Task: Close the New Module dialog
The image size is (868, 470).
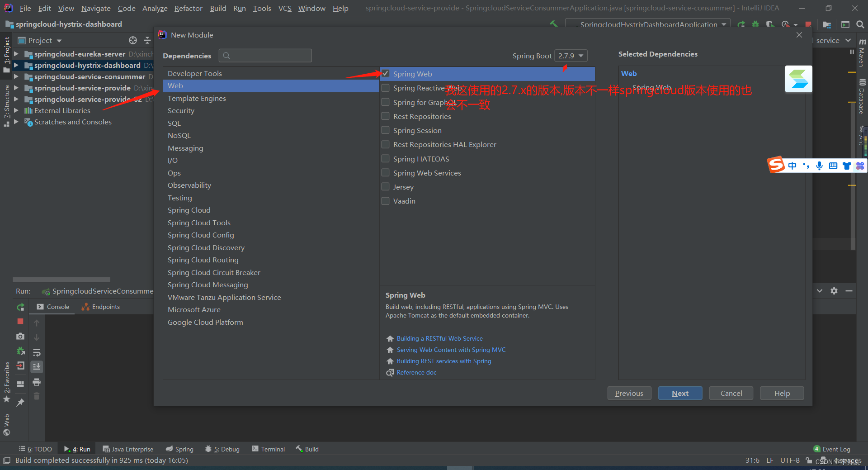Action: coord(799,35)
